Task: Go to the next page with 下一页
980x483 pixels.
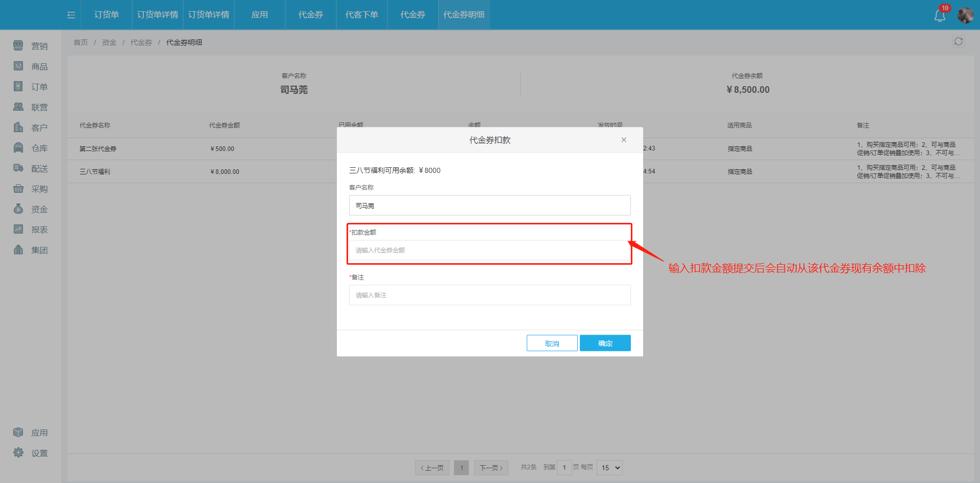Action: click(x=491, y=467)
